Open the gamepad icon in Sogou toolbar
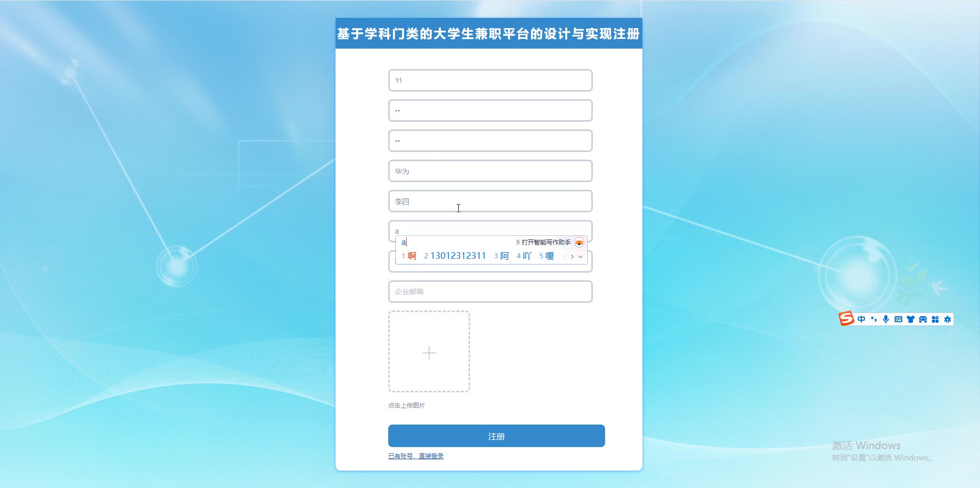Viewport: 980px width, 488px height. pyautogui.click(x=923, y=319)
